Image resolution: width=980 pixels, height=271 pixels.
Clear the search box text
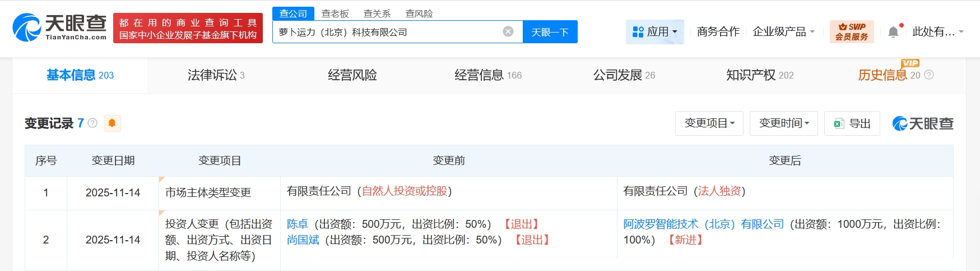tap(508, 31)
